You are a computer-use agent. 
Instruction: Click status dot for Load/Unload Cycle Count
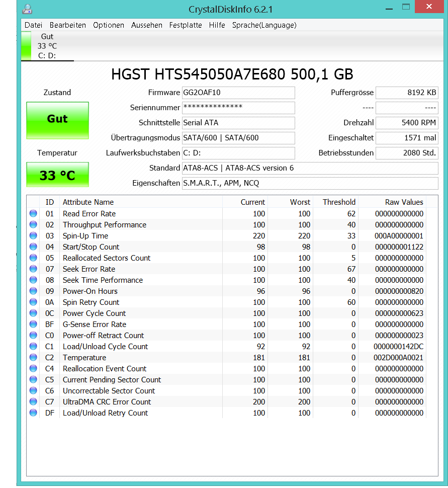tap(33, 346)
